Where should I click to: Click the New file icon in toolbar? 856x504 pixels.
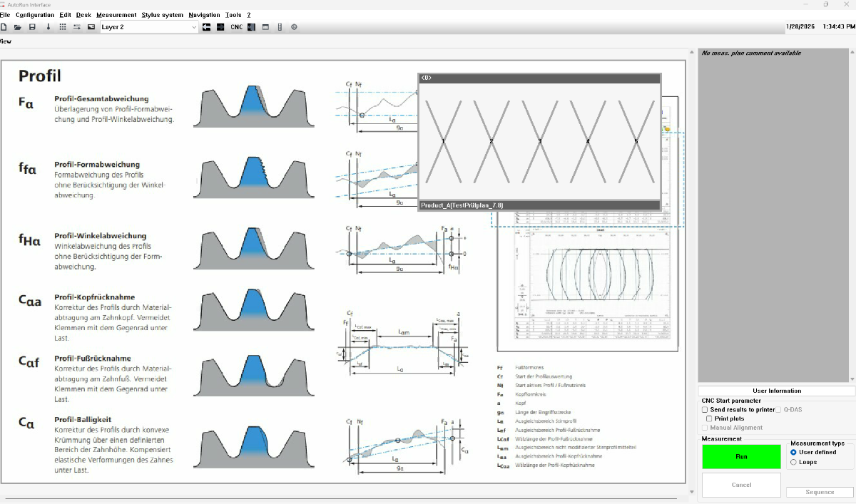(x=4, y=27)
